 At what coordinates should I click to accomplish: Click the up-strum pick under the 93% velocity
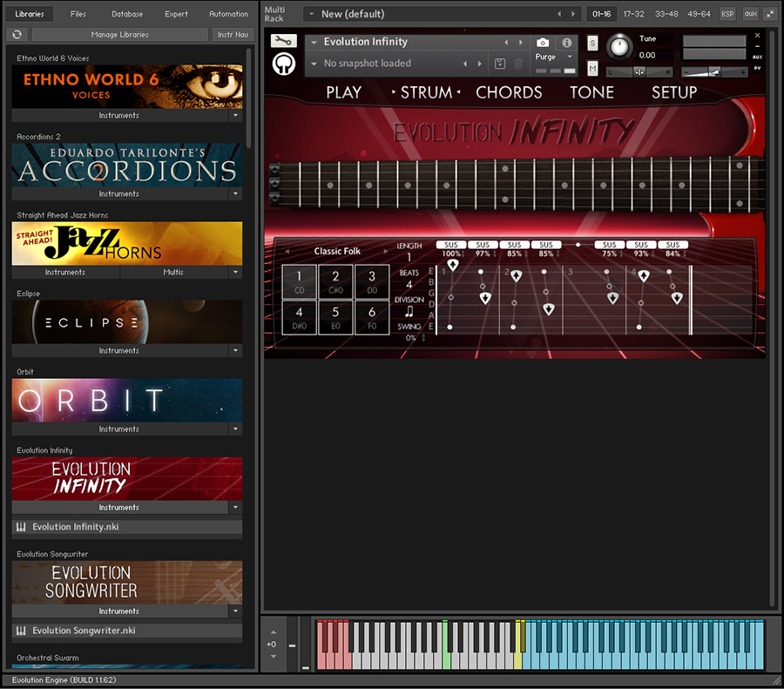[x=644, y=275]
